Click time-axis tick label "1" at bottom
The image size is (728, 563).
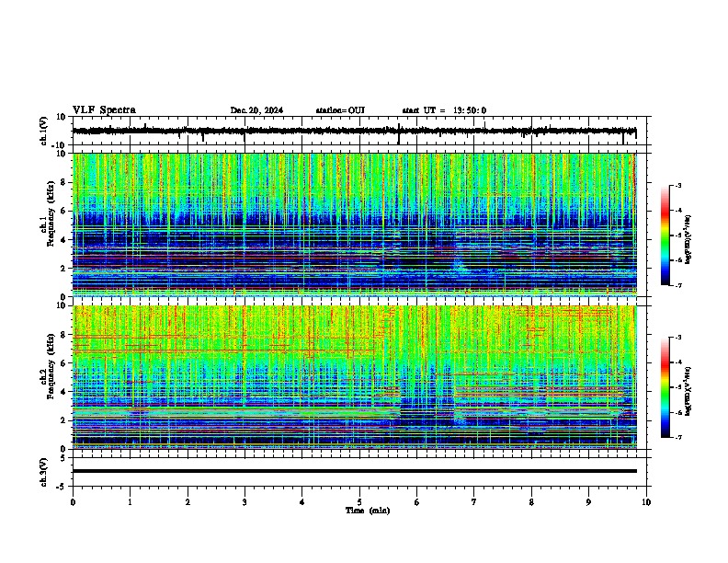[x=130, y=501]
